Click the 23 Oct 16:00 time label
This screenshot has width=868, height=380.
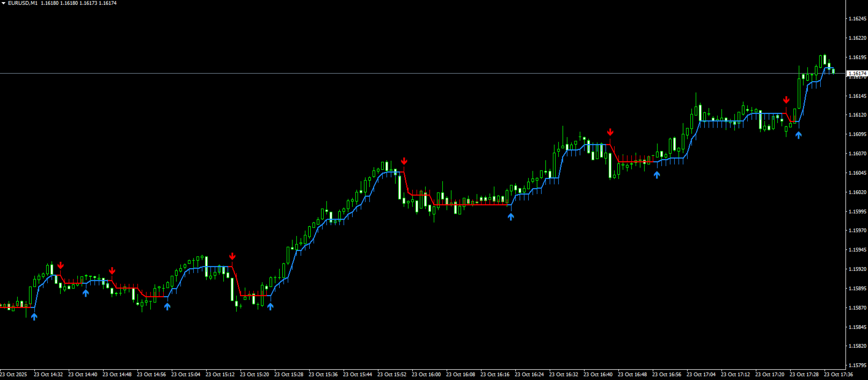[x=426, y=375]
